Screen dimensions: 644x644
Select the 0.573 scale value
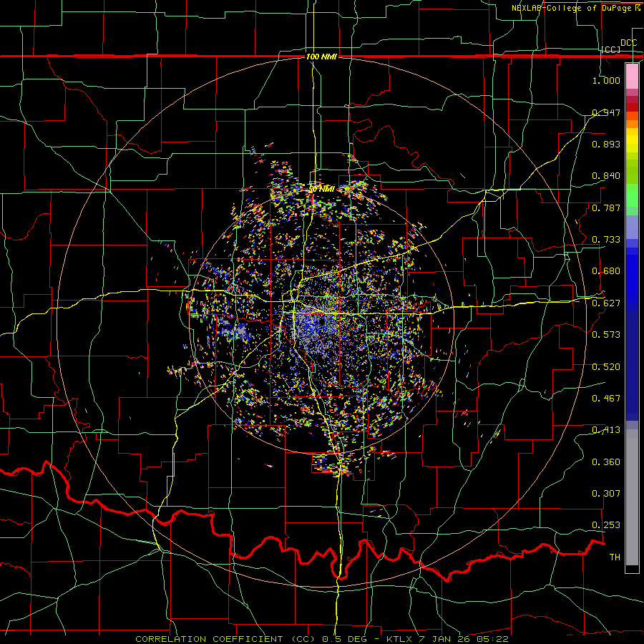[x=606, y=334]
